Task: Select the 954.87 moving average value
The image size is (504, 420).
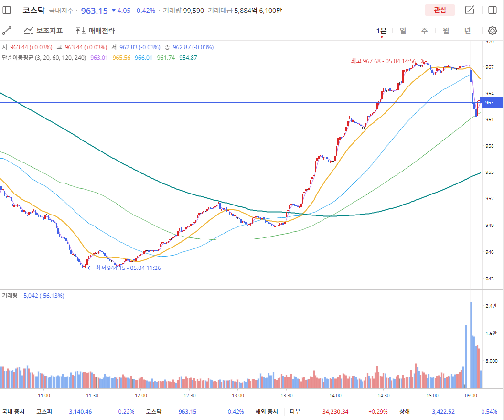Action: 188,58
